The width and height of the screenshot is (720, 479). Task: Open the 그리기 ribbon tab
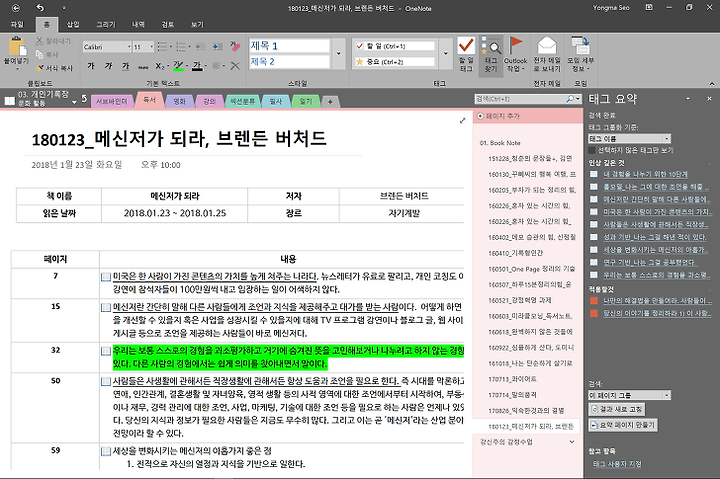pyautogui.click(x=106, y=24)
